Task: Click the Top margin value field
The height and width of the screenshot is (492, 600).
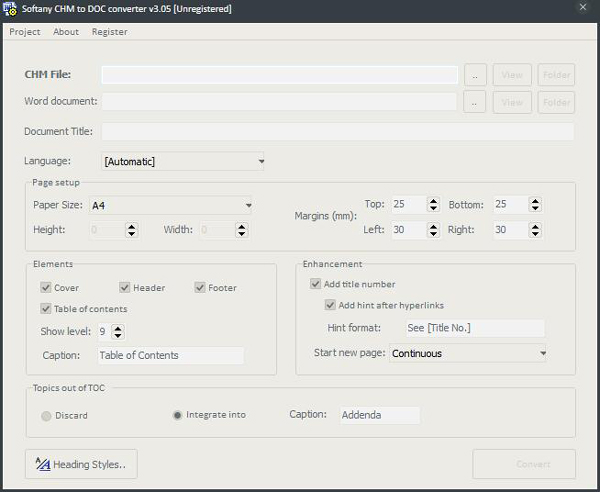Action: click(409, 204)
